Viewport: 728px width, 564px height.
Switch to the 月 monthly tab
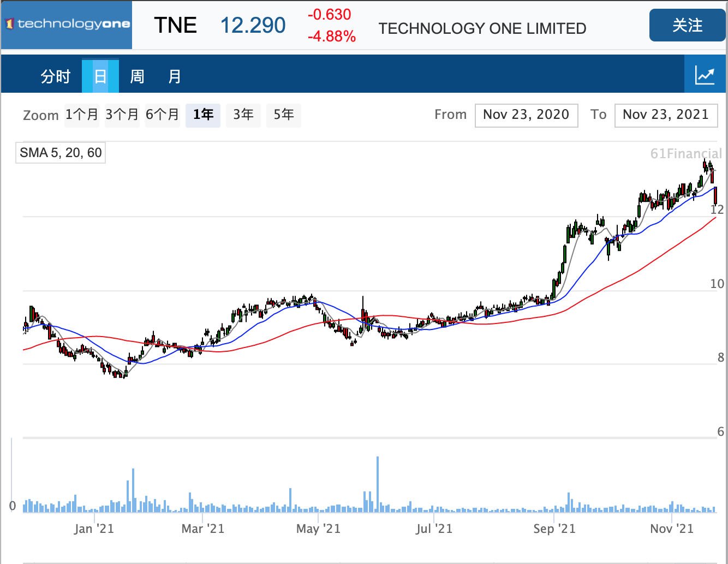click(175, 76)
